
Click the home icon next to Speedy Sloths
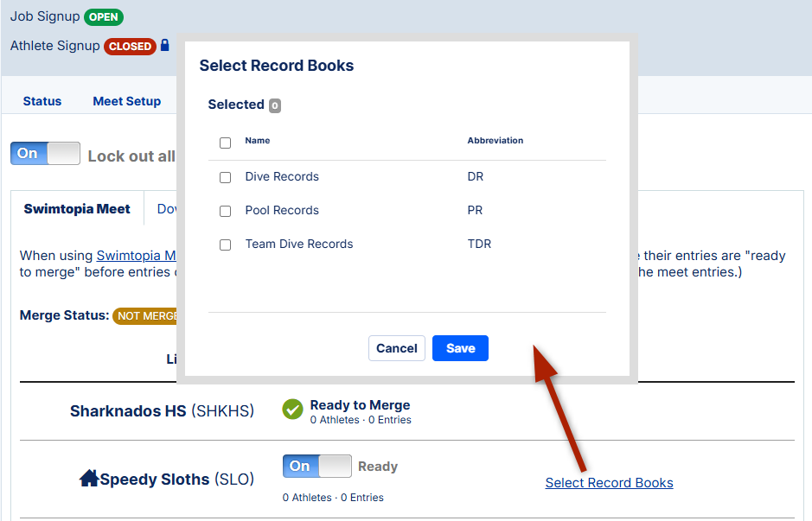(89, 478)
